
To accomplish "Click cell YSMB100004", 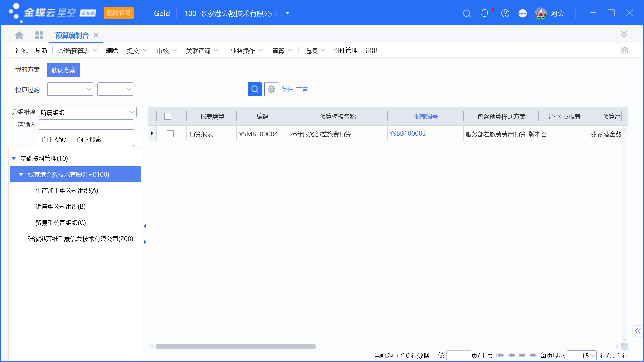I will click(x=262, y=134).
